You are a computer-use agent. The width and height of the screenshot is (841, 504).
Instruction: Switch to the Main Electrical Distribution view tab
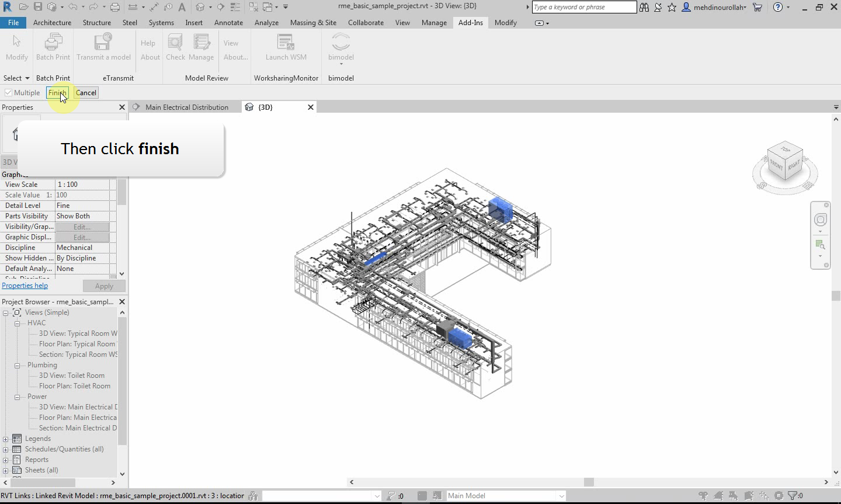186,107
